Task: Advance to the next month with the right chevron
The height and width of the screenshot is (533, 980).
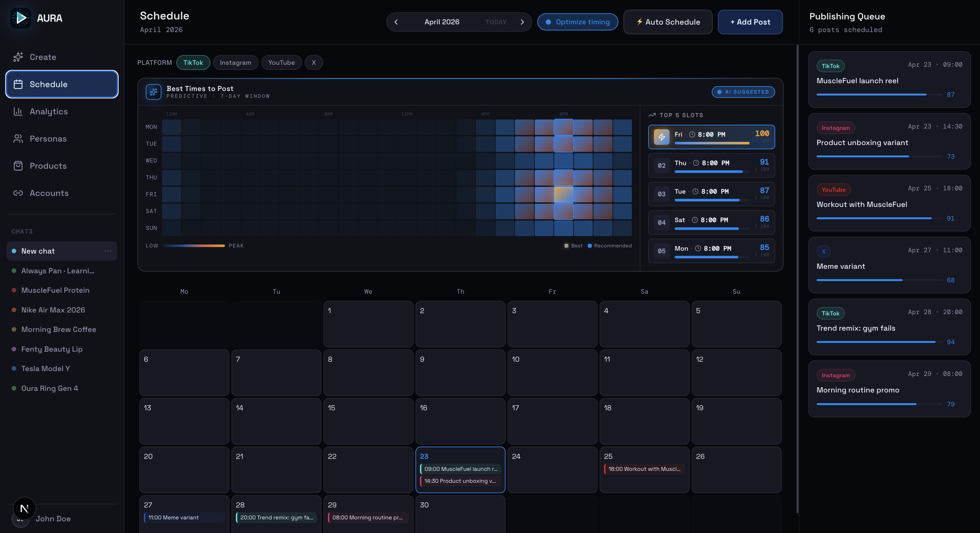Action: click(522, 22)
